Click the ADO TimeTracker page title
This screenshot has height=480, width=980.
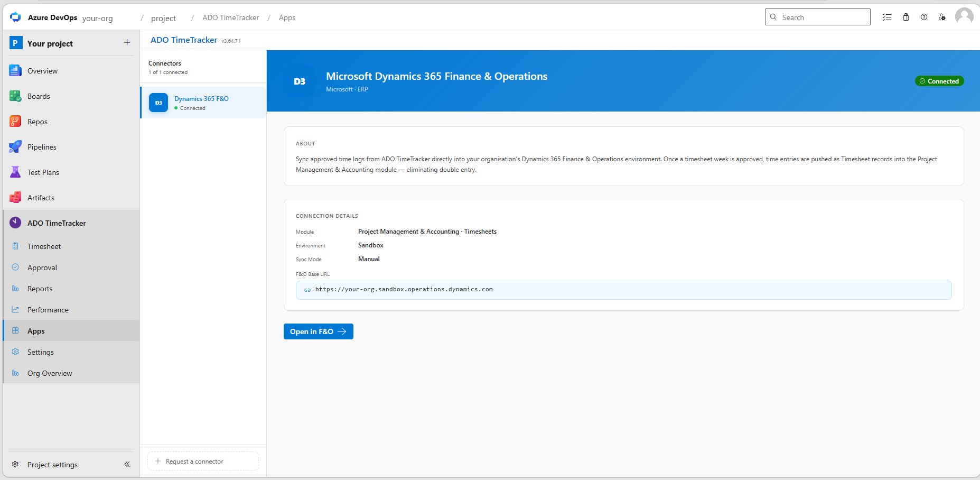pyautogui.click(x=184, y=40)
